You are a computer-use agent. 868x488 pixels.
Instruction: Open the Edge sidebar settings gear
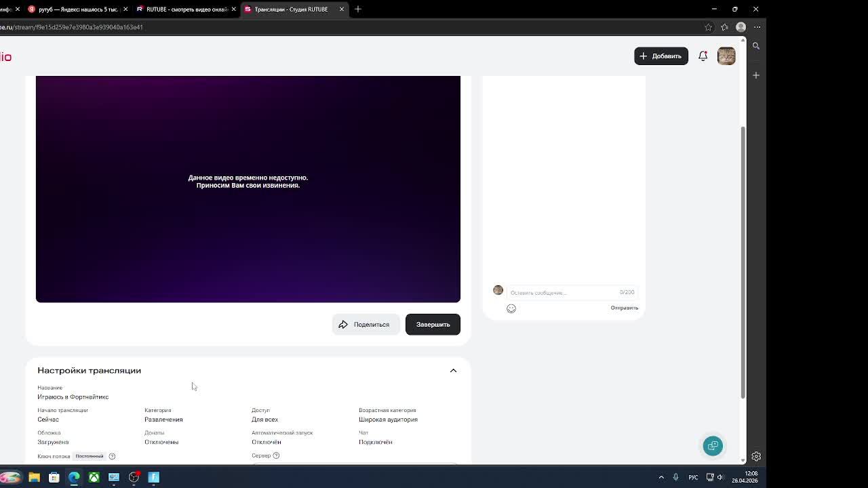pos(756,457)
